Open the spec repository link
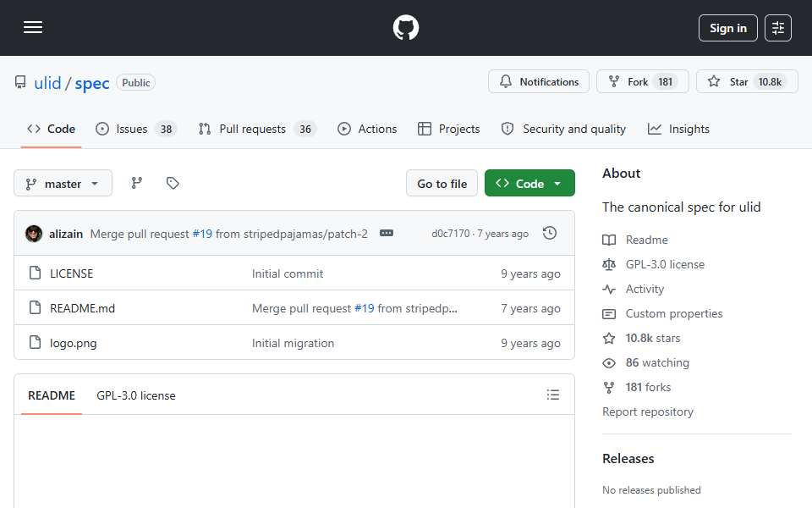Image resolution: width=812 pixels, height=508 pixels. pyautogui.click(x=91, y=83)
